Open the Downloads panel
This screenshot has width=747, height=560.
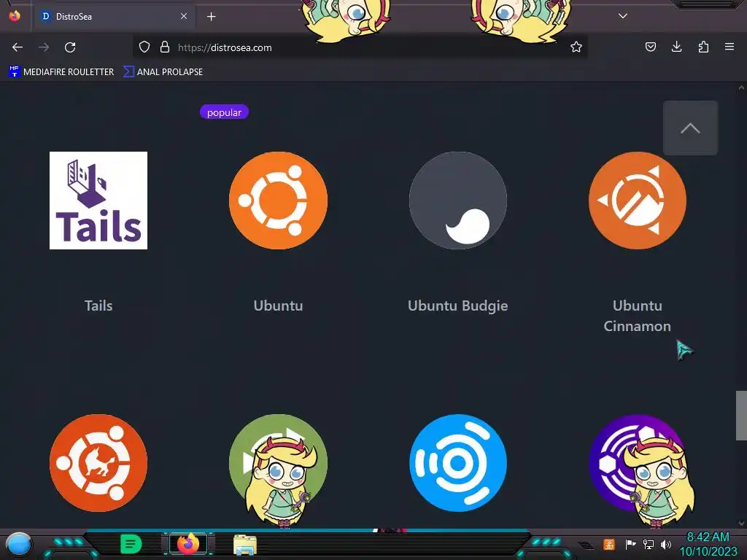676,47
